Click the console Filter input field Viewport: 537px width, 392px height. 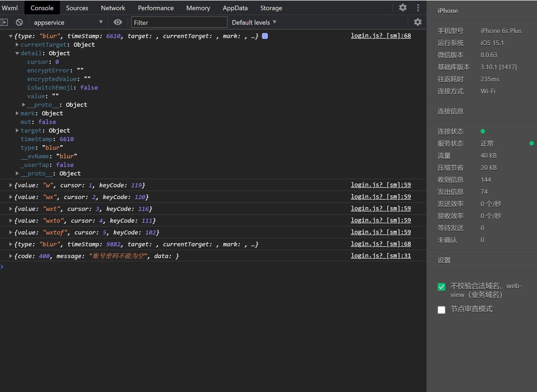pos(179,23)
